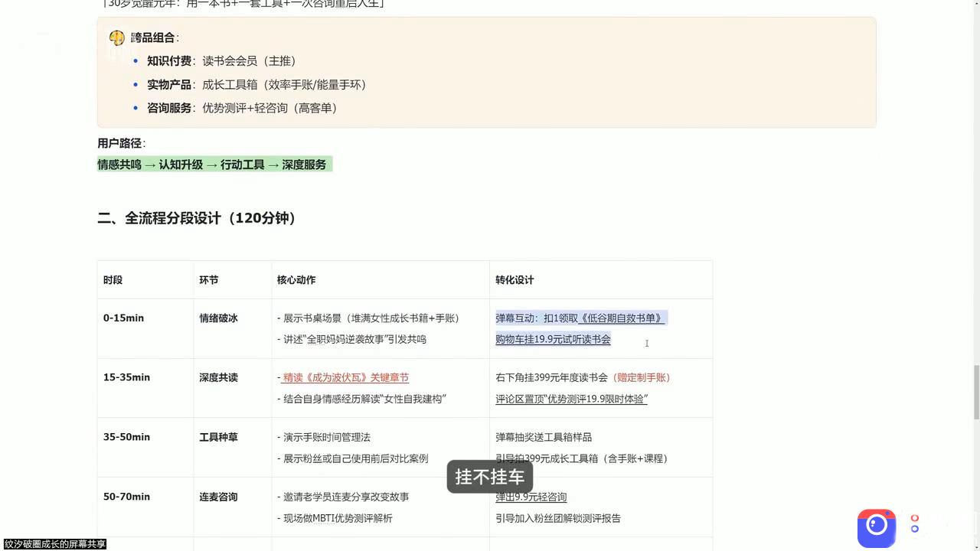Click the 屏幕共享 label at bottom left

pos(54,544)
